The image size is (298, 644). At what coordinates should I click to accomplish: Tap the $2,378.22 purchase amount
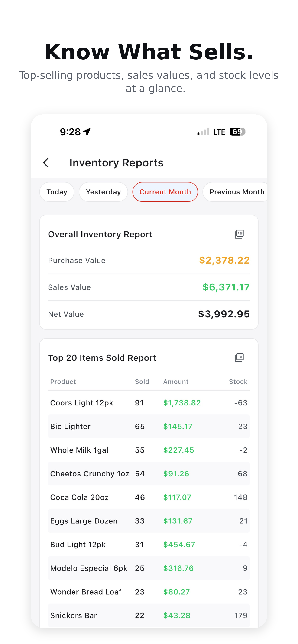pyautogui.click(x=224, y=260)
